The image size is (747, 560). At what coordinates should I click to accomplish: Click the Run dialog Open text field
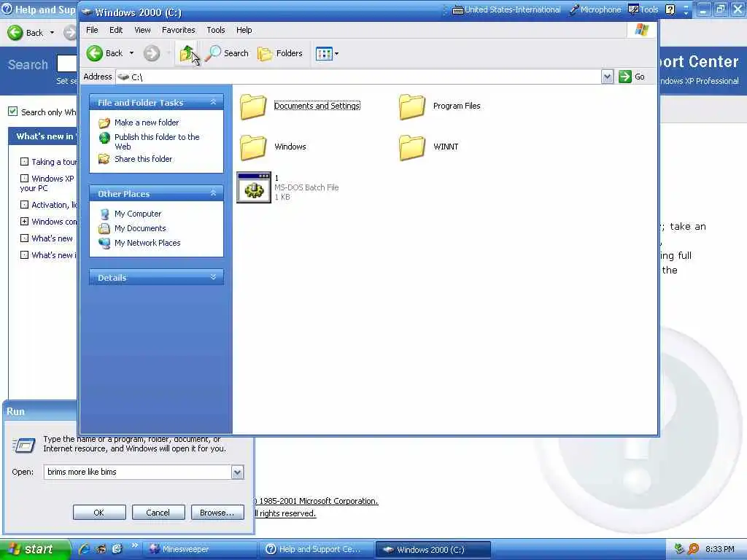(x=138, y=472)
